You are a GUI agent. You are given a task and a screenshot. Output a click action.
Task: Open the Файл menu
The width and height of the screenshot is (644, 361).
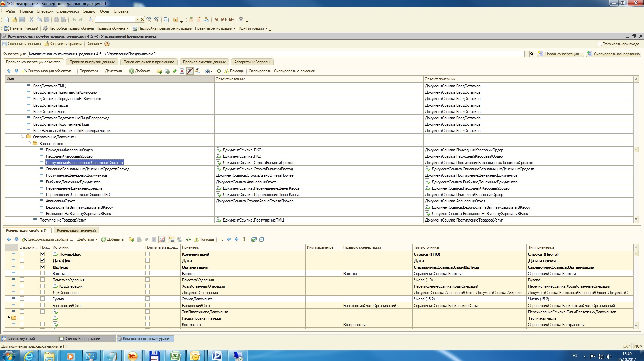[10, 11]
